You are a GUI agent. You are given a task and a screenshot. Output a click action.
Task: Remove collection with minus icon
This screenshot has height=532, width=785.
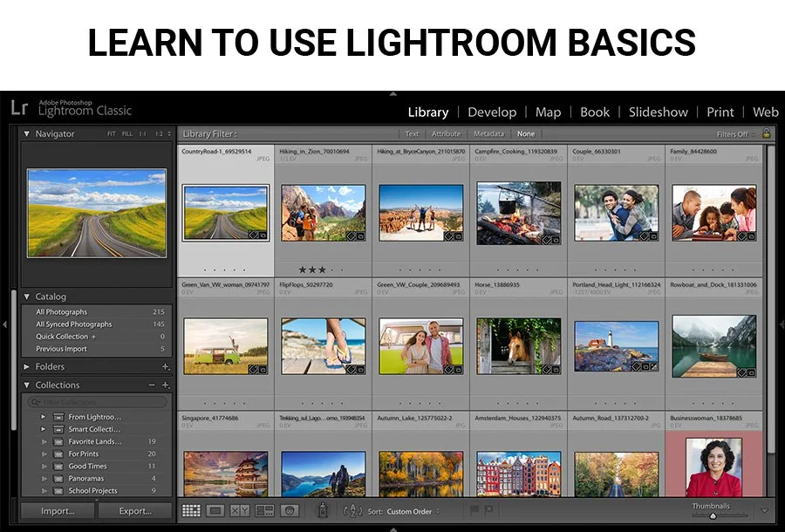152,385
